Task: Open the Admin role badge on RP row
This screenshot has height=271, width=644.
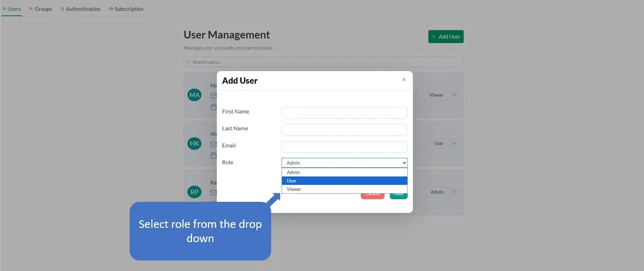Action: tap(437, 192)
